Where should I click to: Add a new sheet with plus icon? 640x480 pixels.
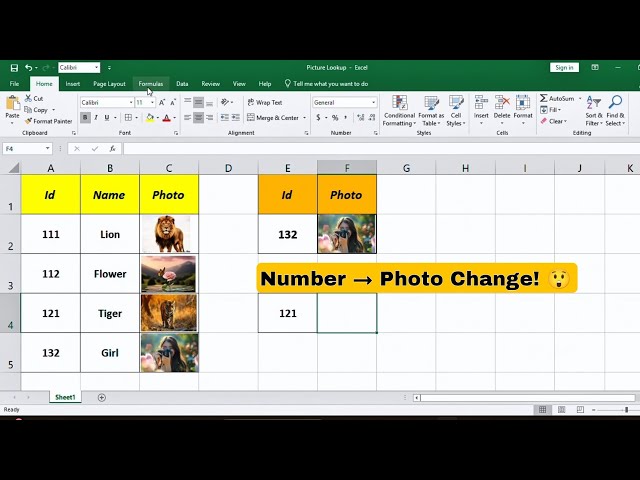coord(102,398)
